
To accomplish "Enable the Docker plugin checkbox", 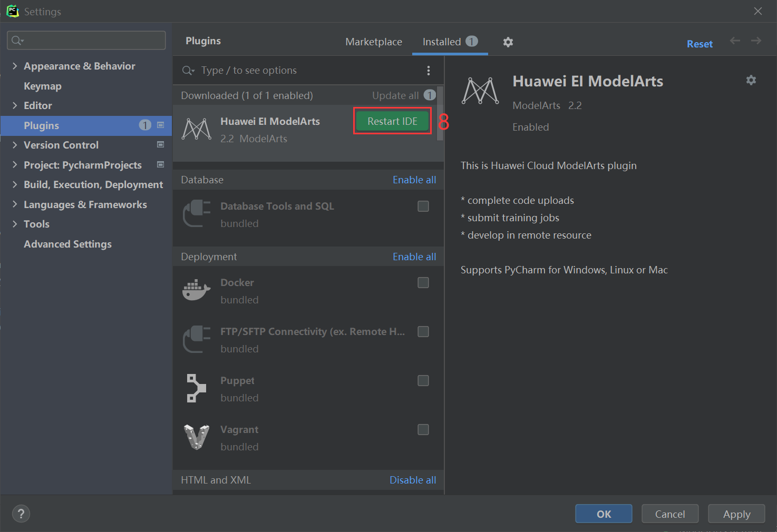I will 423,282.
